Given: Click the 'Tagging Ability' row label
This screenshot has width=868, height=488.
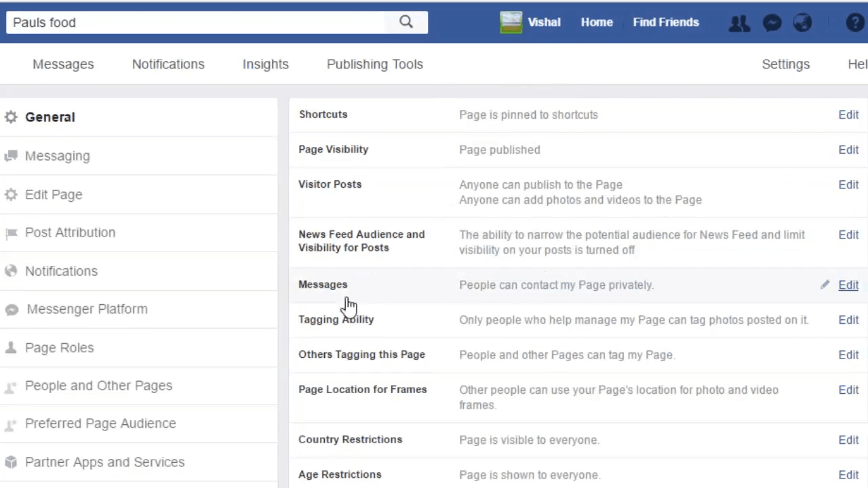Looking at the screenshot, I should click(x=336, y=320).
